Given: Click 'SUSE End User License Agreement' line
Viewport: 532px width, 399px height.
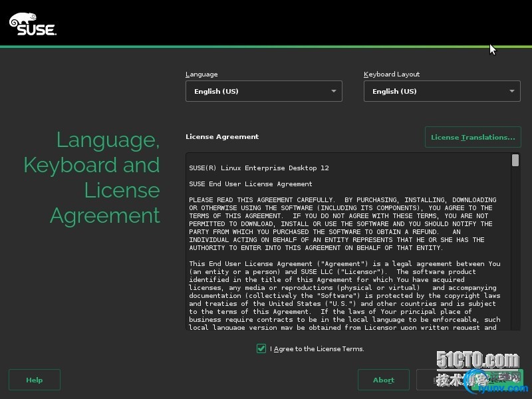Looking at the screenshot, I should 251,184.
